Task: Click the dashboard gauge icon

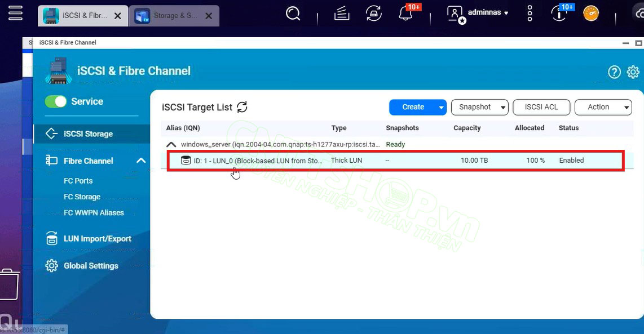Action: coord(591,14)
